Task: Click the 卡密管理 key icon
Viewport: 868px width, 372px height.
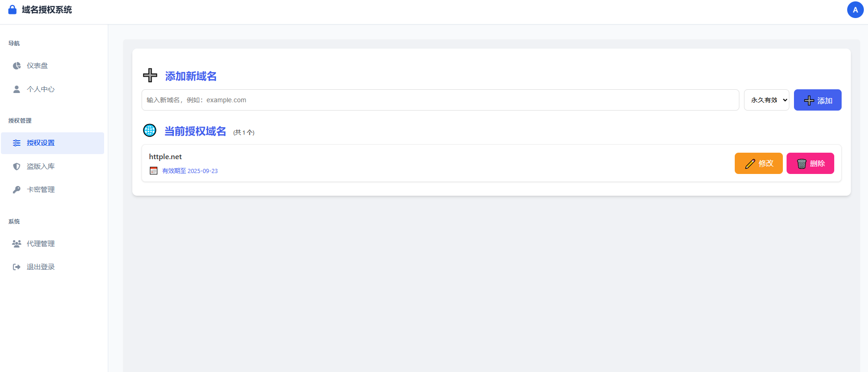Action: pyautogui.click(x=17, y=190)
